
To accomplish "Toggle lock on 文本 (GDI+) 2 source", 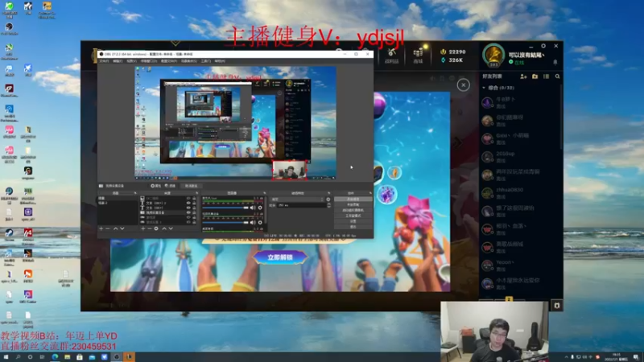I will pos(194,204).
